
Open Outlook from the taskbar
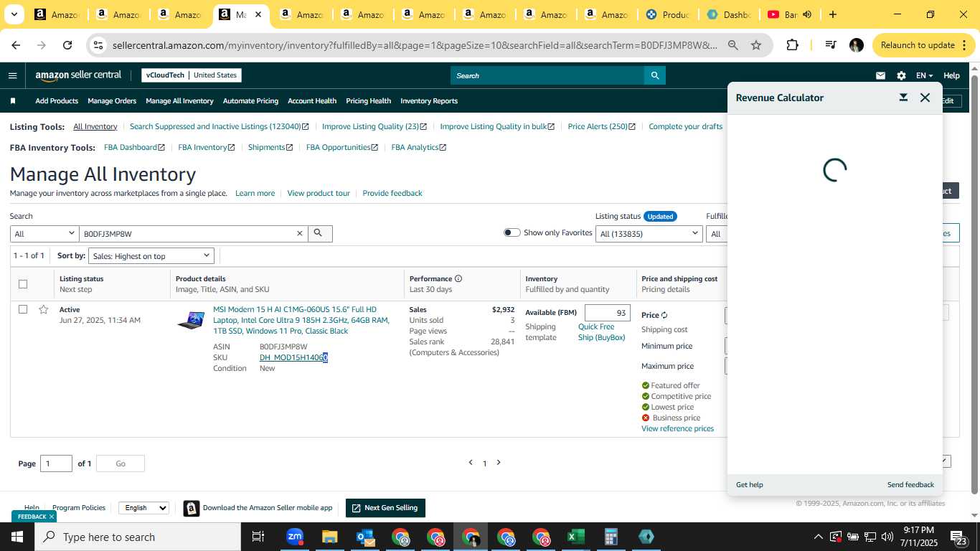point(365,537)
